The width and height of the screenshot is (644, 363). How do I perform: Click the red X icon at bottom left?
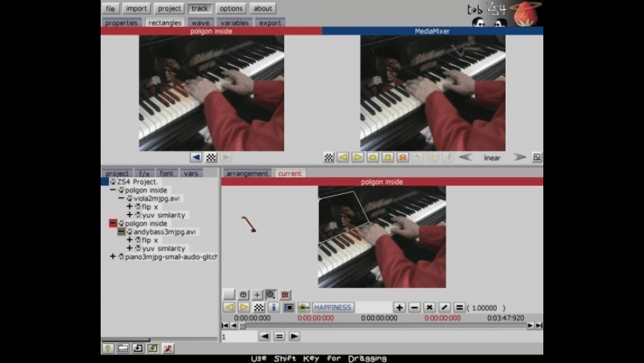click(167, 348)
